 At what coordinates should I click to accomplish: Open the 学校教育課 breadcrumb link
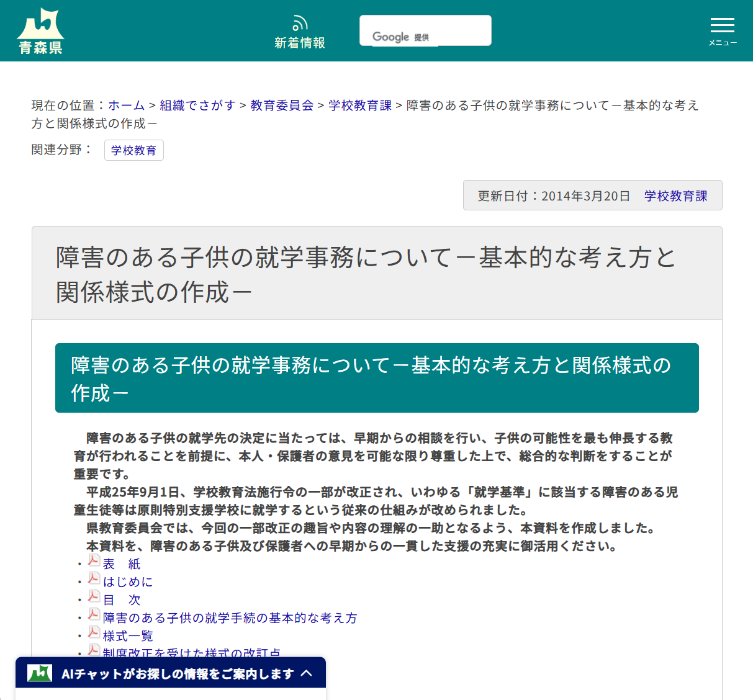tap(360, 105)
